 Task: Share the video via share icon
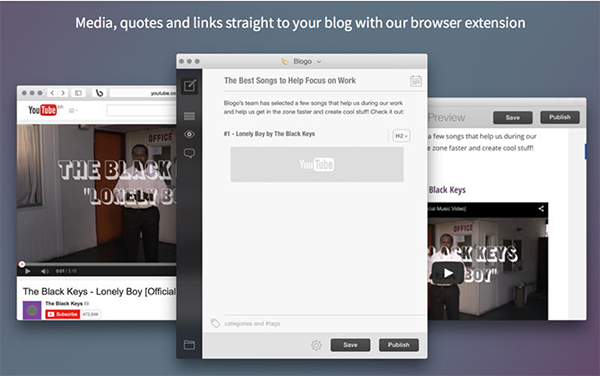(541, 208)
